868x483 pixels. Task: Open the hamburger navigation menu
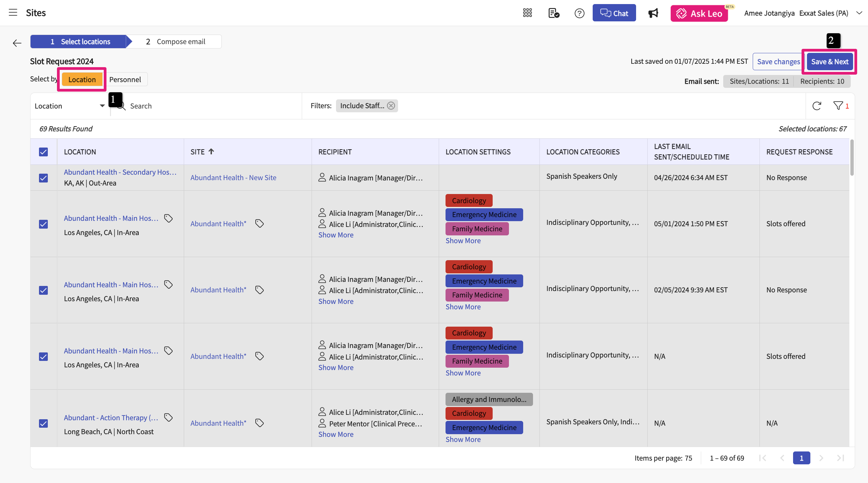[x=13, y=13]
